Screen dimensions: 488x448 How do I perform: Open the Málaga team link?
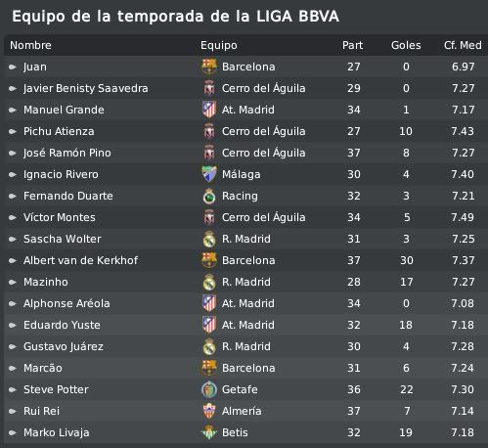pos(242,174)
